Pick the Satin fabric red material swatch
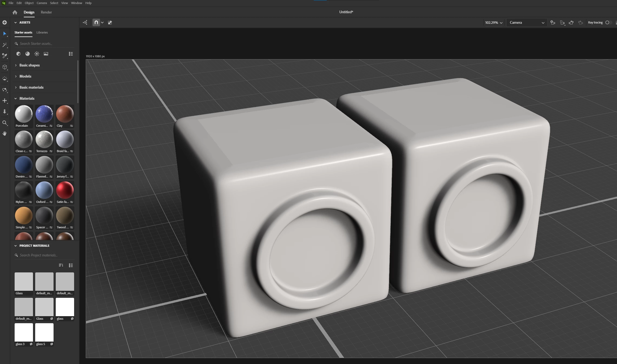 point(65,190)
